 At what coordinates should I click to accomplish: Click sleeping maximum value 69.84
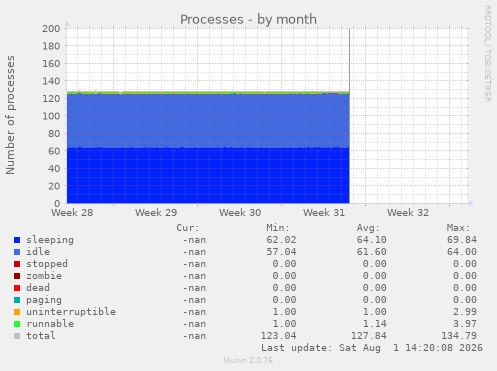coord(462,240)
